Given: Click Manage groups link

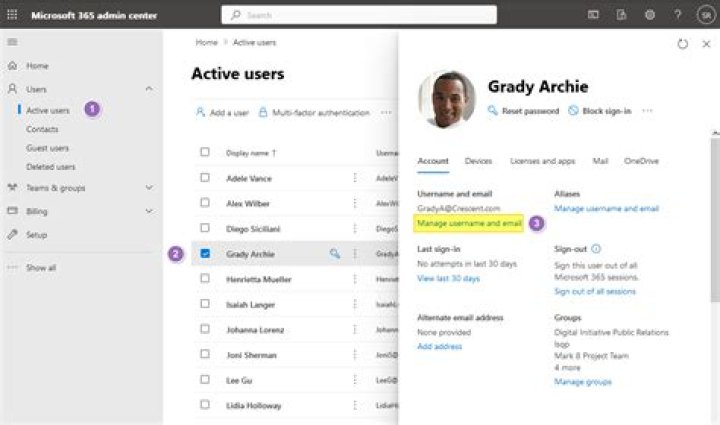Looking at the screenshot, I should click(x=583, y=381).
